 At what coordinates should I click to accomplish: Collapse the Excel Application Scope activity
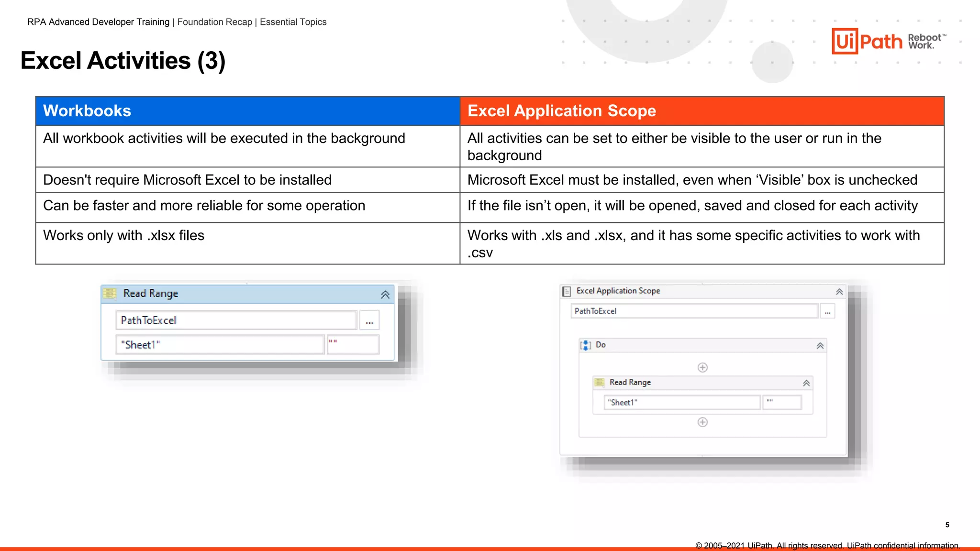(x=839, y=291)
